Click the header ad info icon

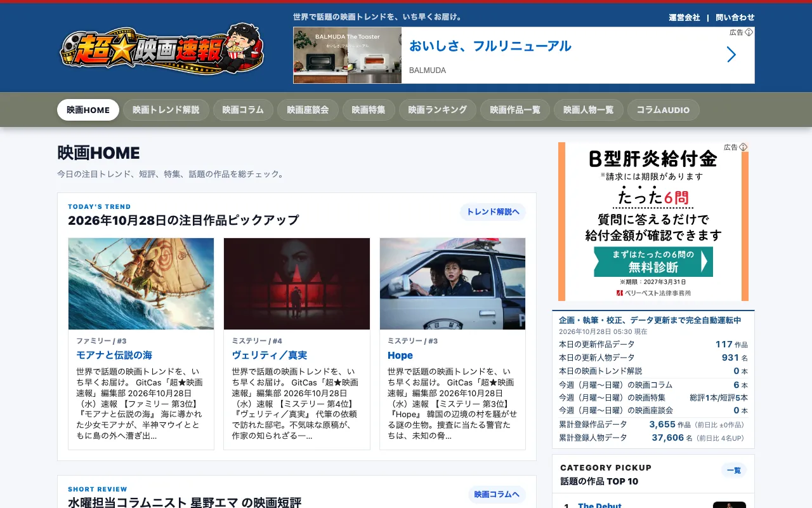coord(749,32)
